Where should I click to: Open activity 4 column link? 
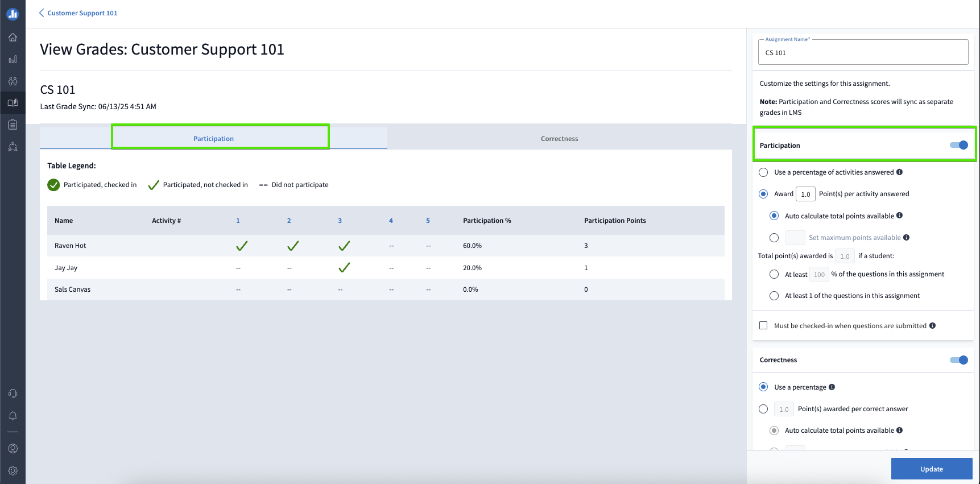click(x=391, y=221)
